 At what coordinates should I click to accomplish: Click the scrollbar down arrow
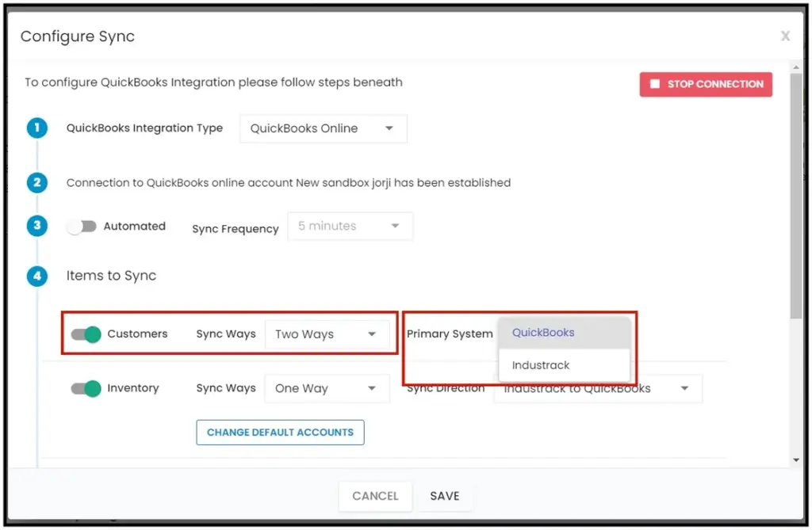796,460
